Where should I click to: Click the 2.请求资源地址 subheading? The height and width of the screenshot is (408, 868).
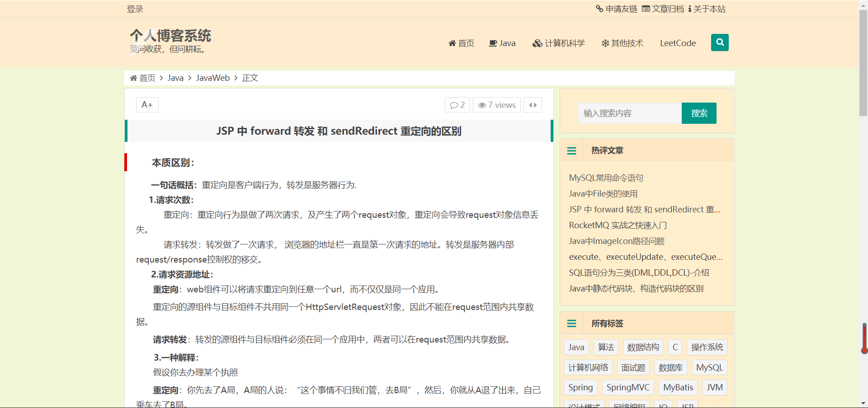click(182, 274)
